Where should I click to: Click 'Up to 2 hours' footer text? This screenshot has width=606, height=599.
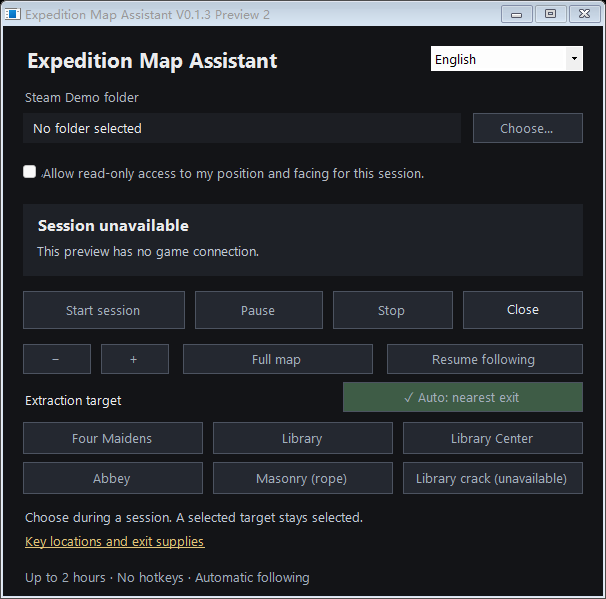(x=65, y=578)
